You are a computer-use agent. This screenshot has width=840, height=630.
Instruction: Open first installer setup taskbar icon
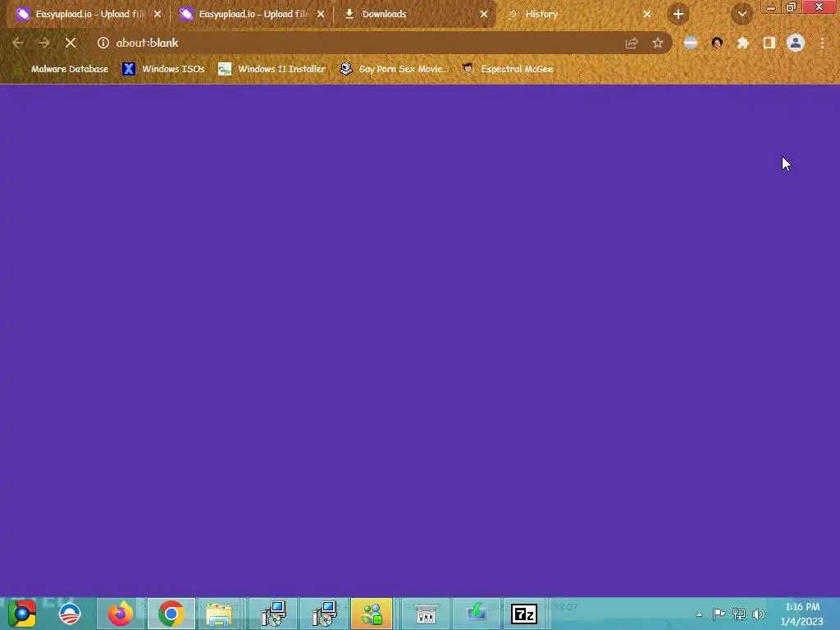click(x=273, y=614)
